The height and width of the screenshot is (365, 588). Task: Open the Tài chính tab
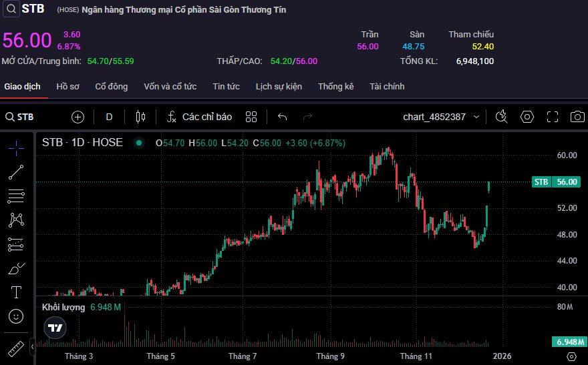point(387,87)
